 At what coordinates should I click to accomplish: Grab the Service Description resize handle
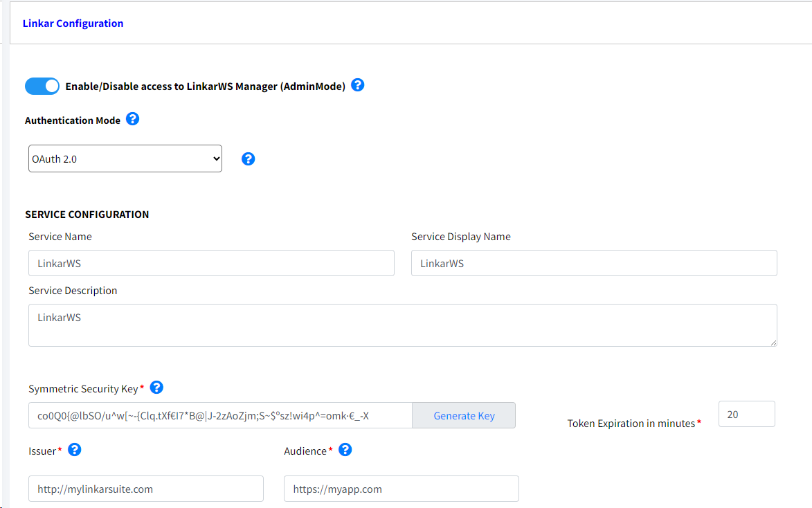pyautogui.click(x=773, y=342)
